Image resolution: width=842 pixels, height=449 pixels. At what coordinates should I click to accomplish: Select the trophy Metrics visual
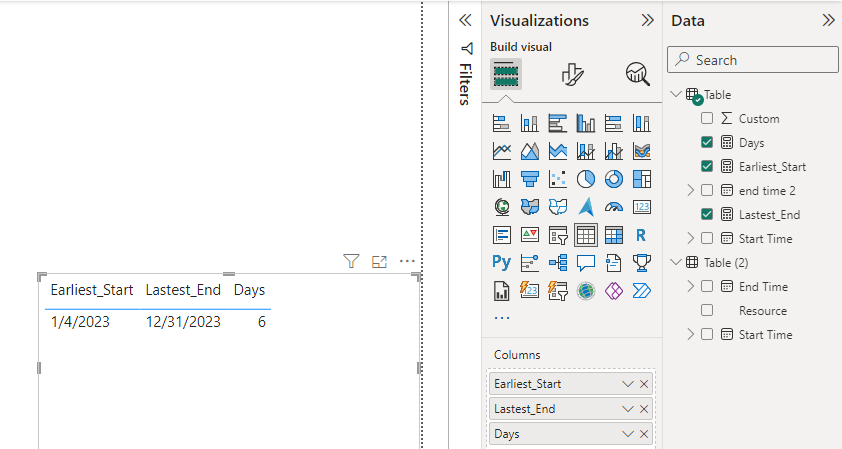[x=642, y=263]
